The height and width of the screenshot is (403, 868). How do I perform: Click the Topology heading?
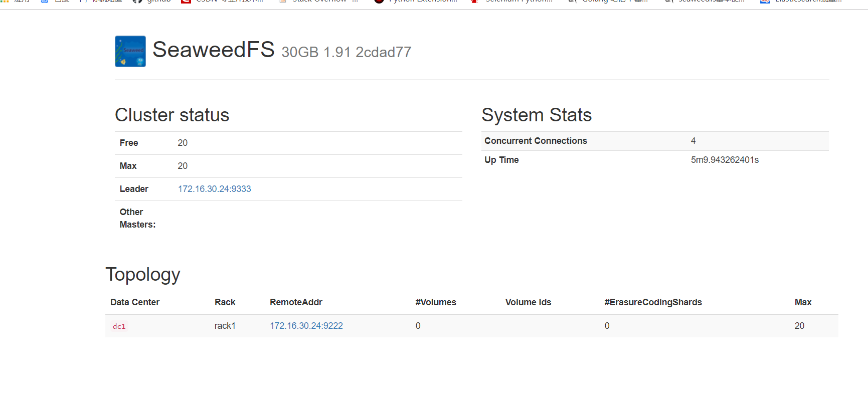pyautogui.click(x=143, y=275)
